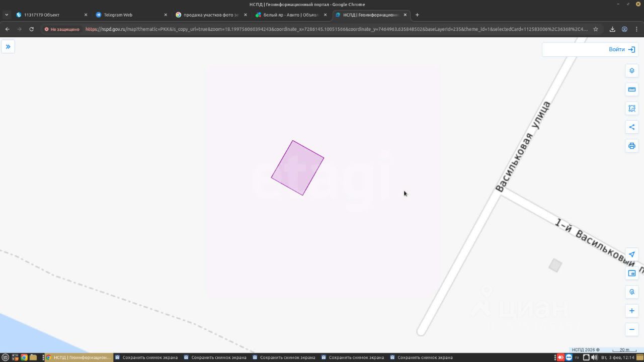Open the Files folder from the taskbar

[33, 357]
